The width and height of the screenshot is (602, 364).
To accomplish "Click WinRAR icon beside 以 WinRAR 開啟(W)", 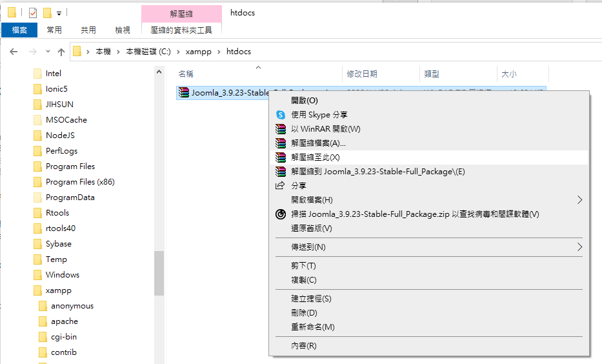I will (x=281, y=129).
